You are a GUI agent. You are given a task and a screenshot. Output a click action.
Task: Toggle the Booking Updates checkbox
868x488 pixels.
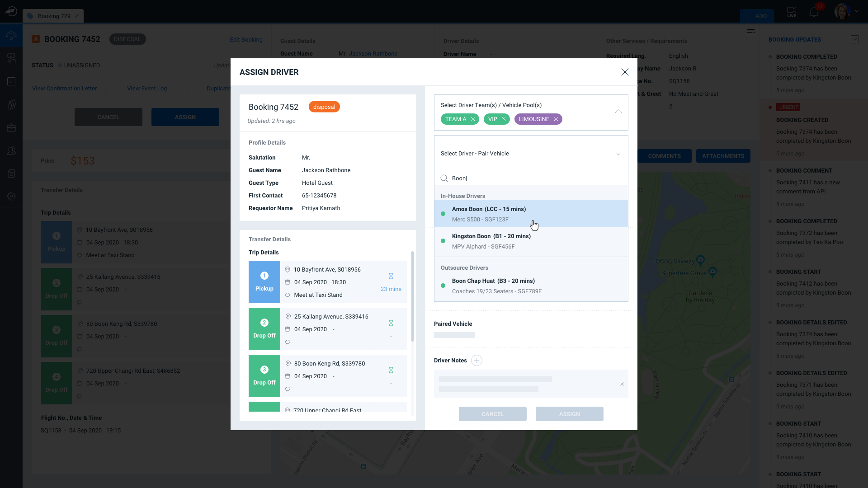[854, 39]
